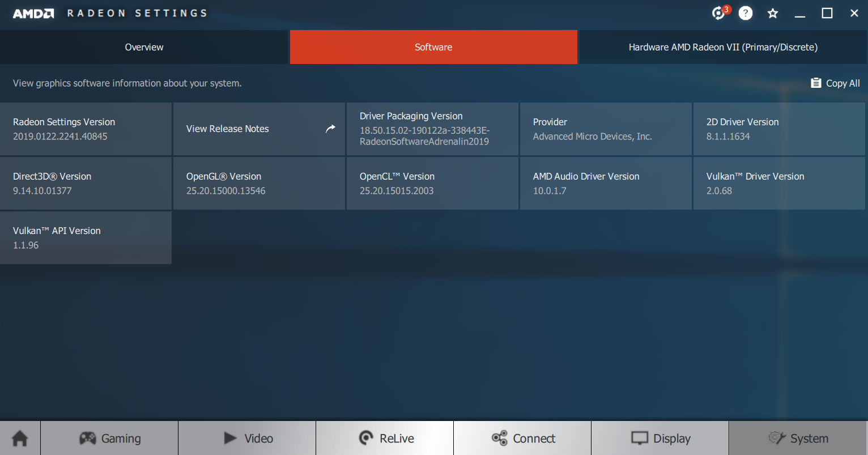
Task: Click the Radeon Settings Version tile
Action: (86, 129)
